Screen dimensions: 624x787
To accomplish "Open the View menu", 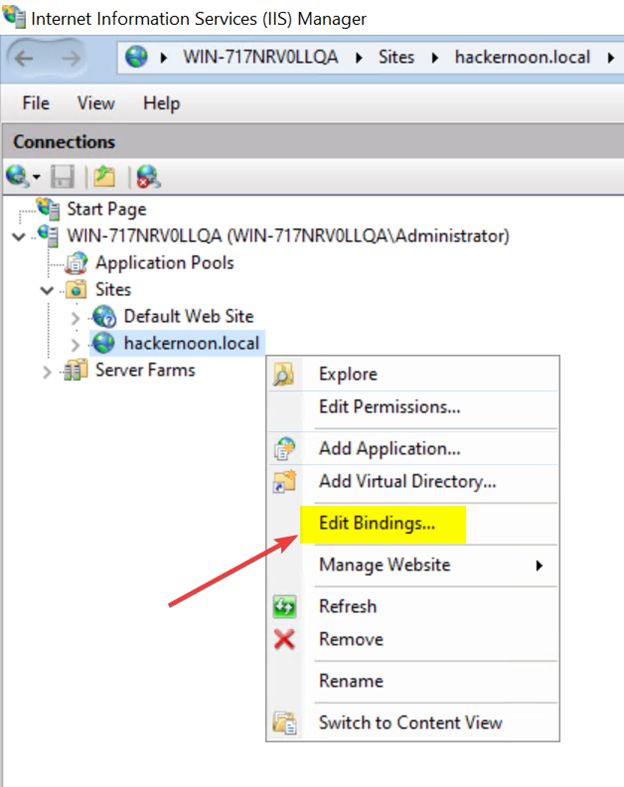I will pos(96,103).
